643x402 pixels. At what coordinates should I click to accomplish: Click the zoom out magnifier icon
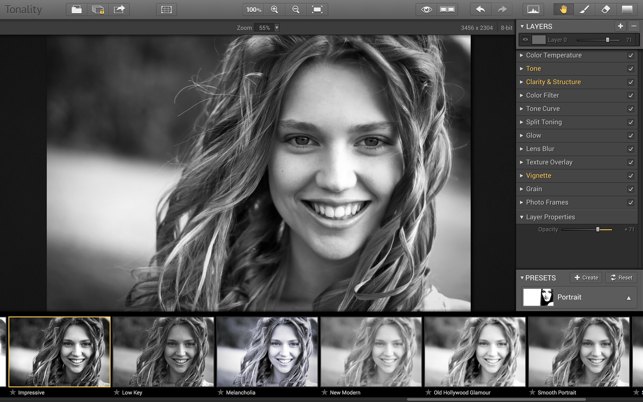click(x=296, y=9)
